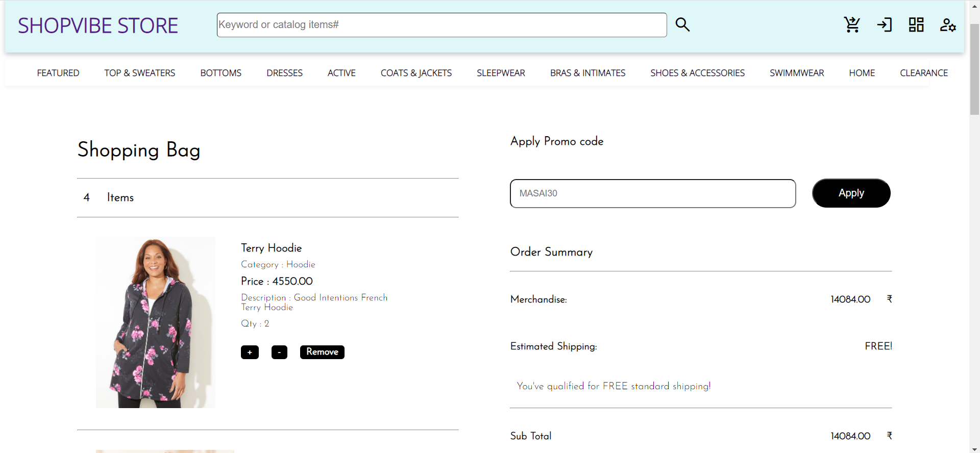This screenshot has width=980, height=453.
Task: Open Coats & Jackets category
Action: click(x=416, y=73)
